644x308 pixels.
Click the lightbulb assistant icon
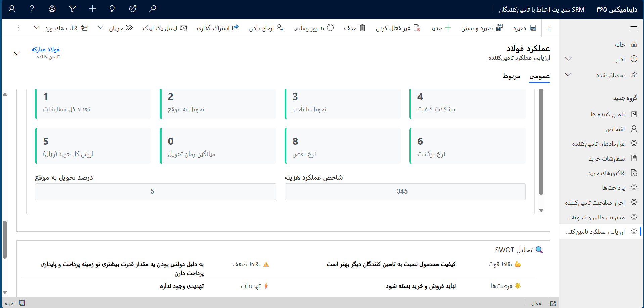pos(112,9)
